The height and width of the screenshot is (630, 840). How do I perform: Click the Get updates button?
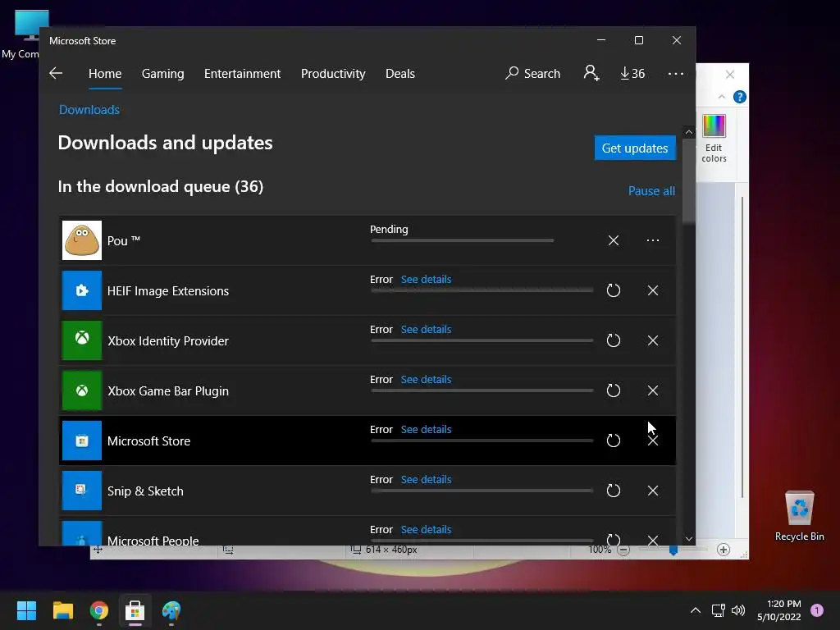click(x=635, y=148)
